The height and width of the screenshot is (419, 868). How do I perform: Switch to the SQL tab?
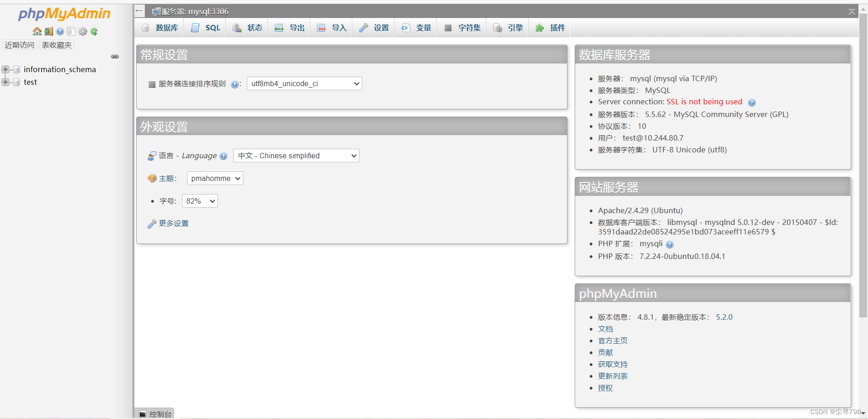tap(206, 28)
